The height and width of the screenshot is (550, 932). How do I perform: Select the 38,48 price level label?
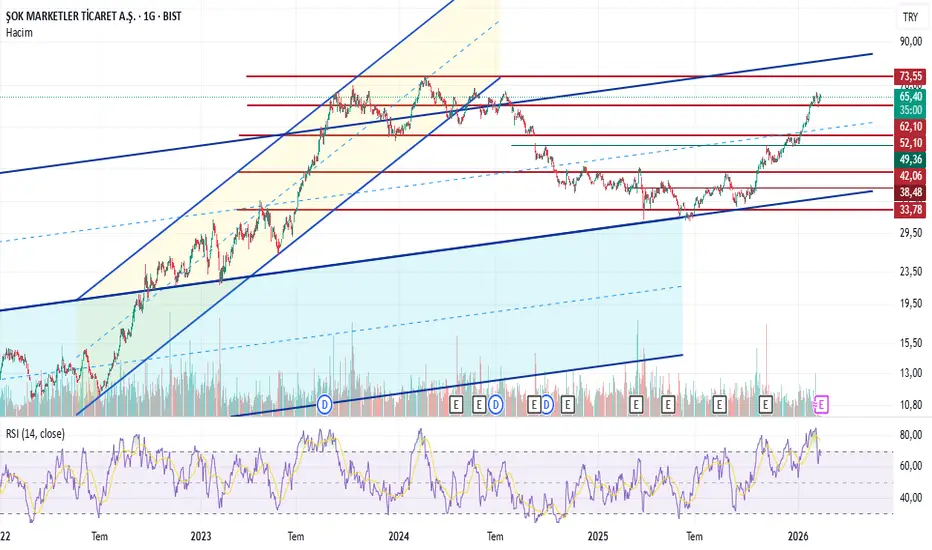point(910,192)
